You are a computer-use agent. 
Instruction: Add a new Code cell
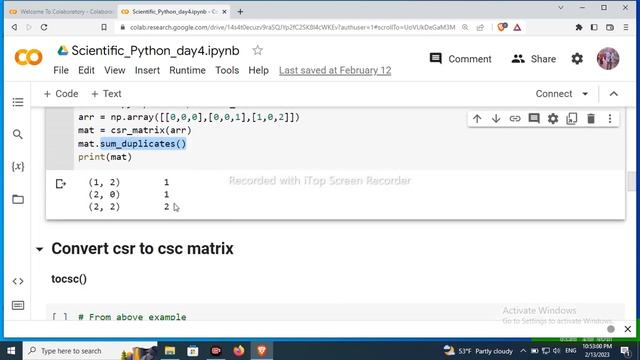click(61, 94)
